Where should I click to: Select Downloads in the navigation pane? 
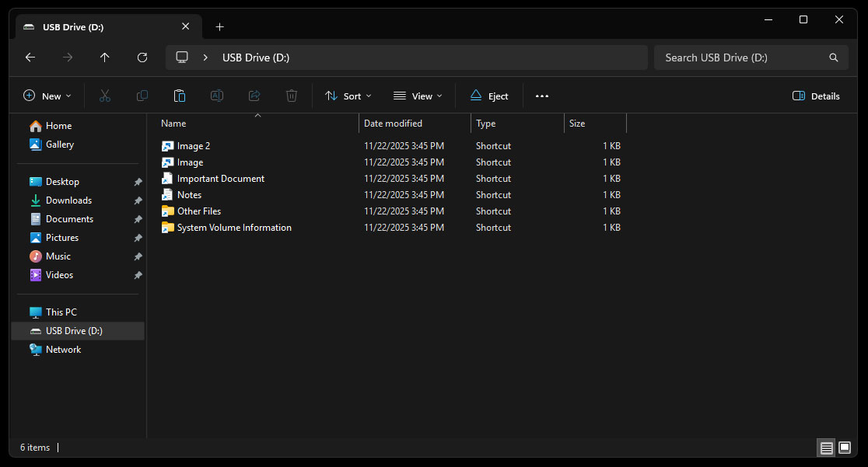click(x=68, y=200)
